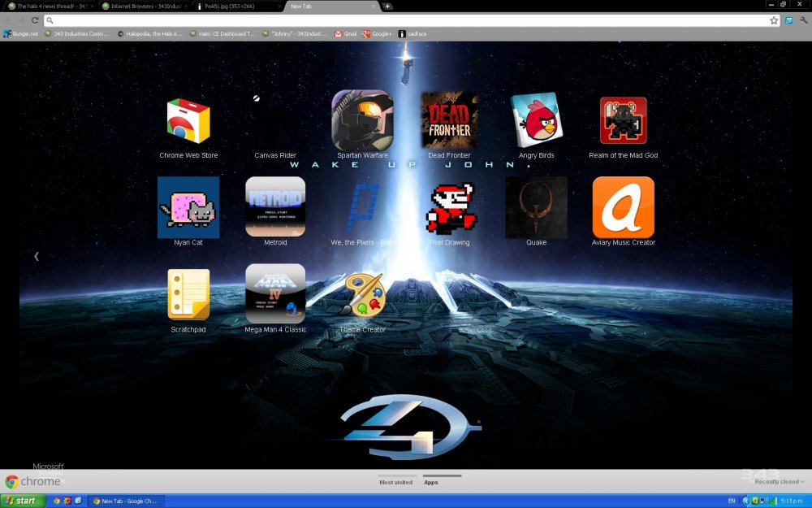Launch Spartan Warfare game
Viewport: 812px width, 508px height.
(x=362, y=121)
